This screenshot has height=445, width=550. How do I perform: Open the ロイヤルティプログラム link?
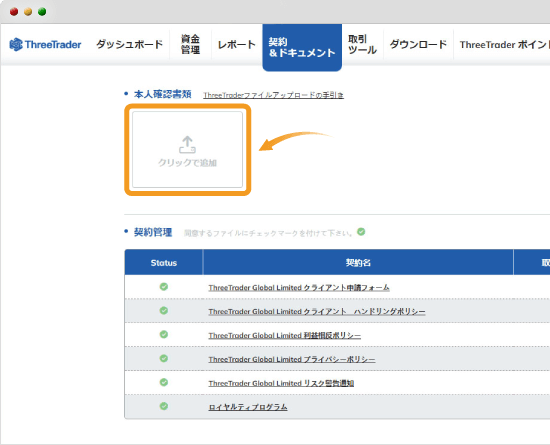point(248,407)
